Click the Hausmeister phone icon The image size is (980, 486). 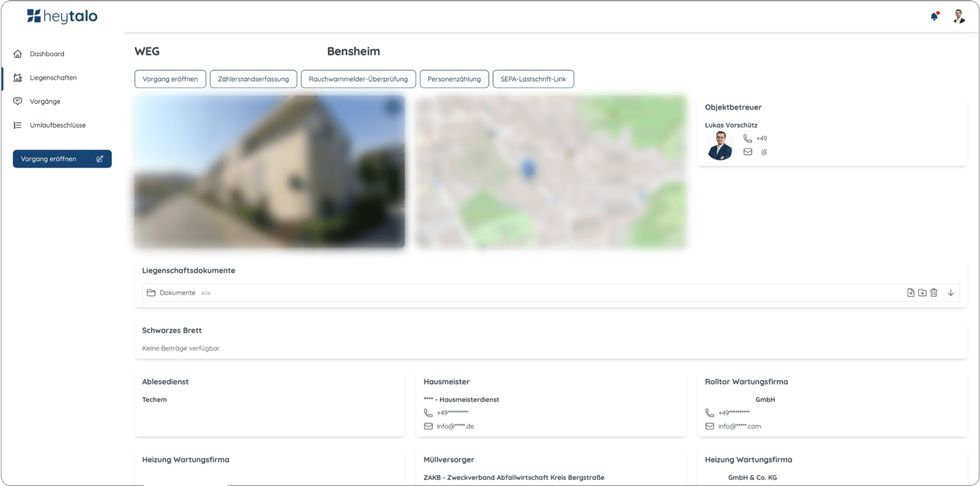click(428, 412)
